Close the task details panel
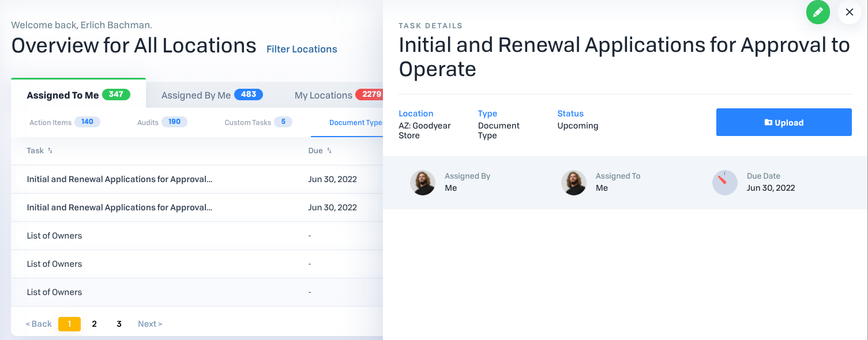The width and height of the screenshot is (868, 340). coord(849,12)
